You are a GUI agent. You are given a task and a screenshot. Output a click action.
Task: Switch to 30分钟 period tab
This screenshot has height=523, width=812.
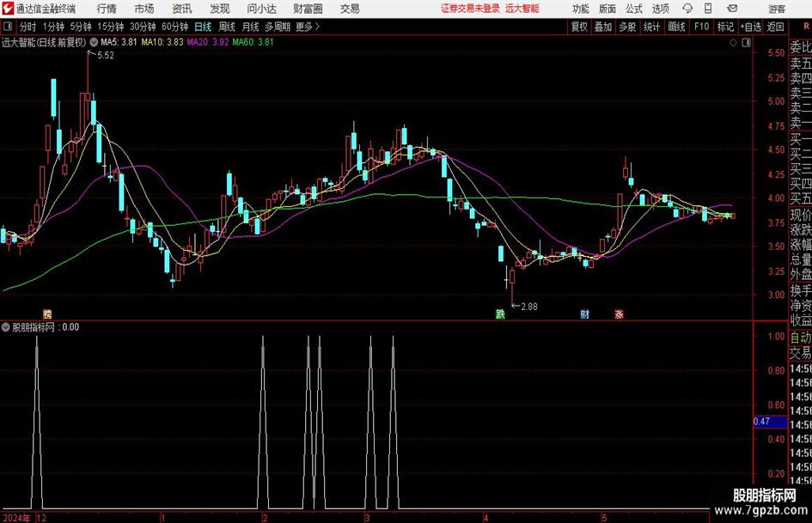(x=143, y=27)
